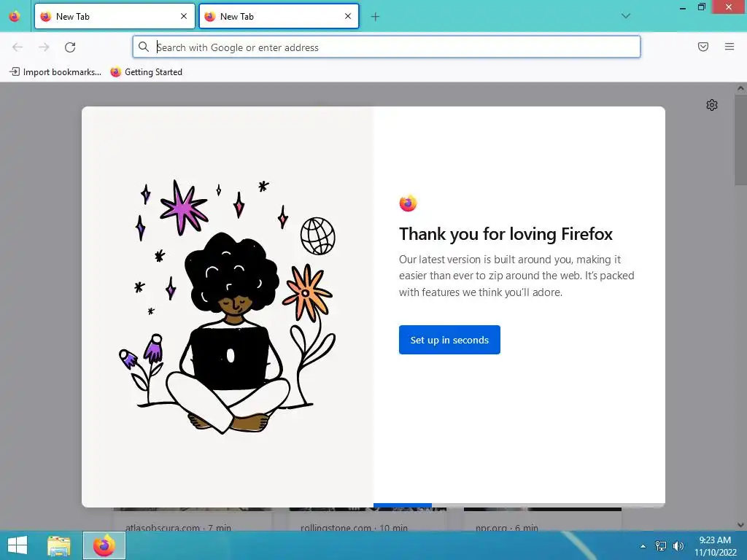Go back using the back arrow

point(18,47)
